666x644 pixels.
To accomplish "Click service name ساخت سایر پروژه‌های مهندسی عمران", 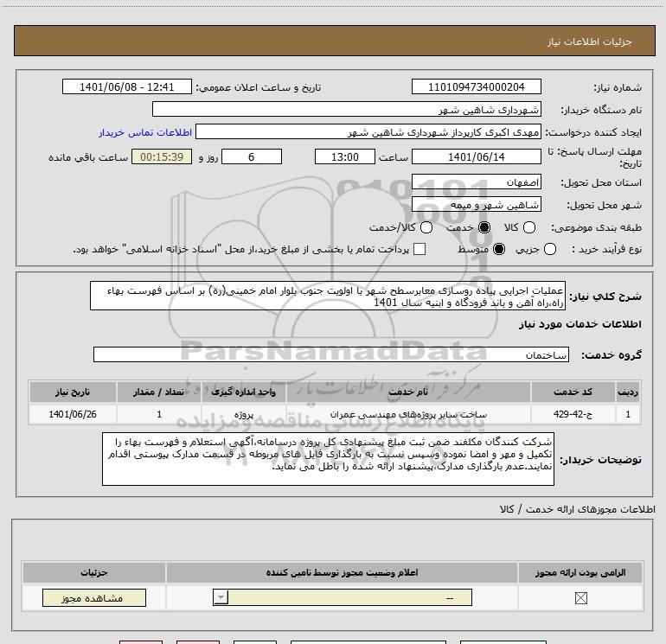I will click(x=408, y=414).
